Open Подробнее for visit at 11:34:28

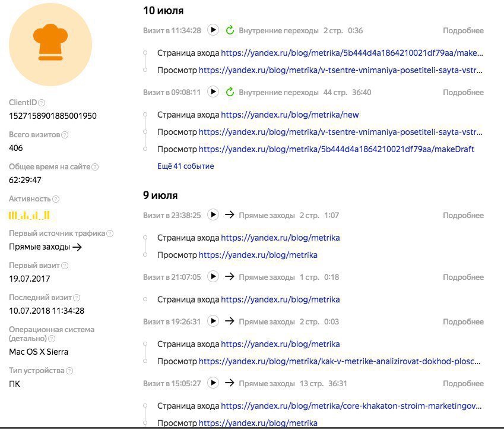coord(463,30)
